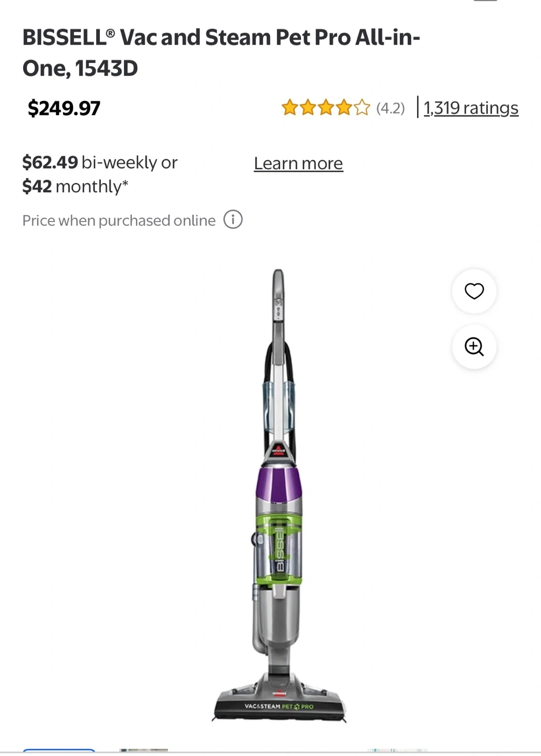Image resolution: width=541 pixels, height=756 pixels.
Task: Click the BISSELL Vac and Steam product title
Action: (x=221, y=52)
